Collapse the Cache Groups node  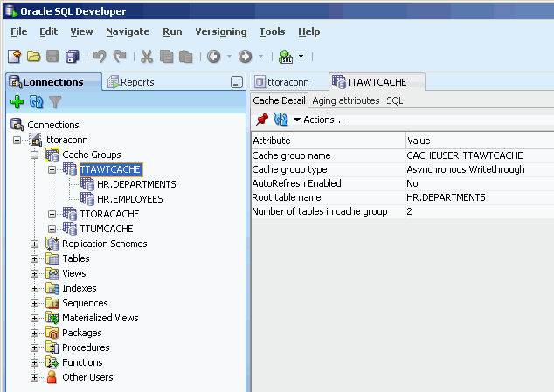pyautogui.click(x=34, y=155)
